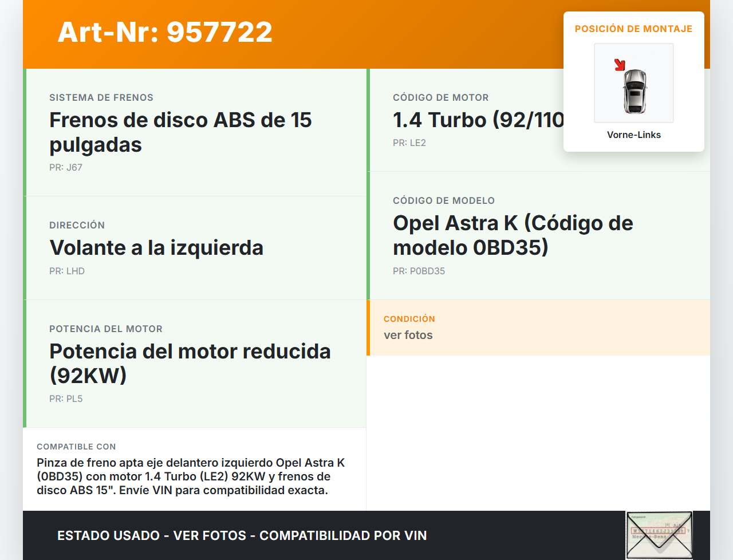Click the red arrow on car diagram
Viewport: 733px width, 560px height.
pos(620,65)
